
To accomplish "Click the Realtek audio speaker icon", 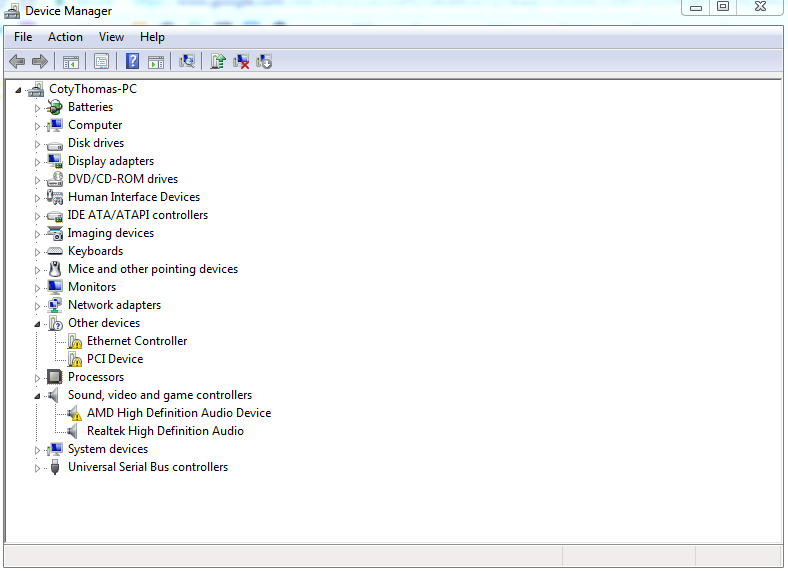I will point(73,431).
